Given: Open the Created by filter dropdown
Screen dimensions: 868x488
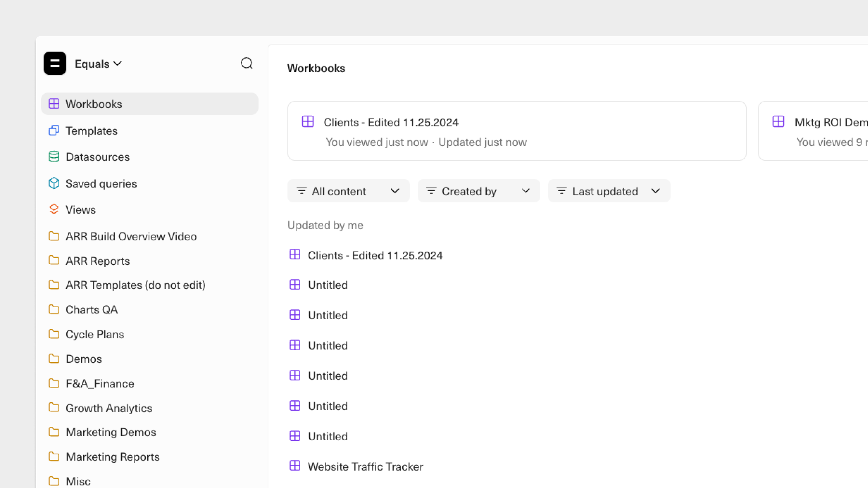Looking at the screenshot, I should point(478,191).
